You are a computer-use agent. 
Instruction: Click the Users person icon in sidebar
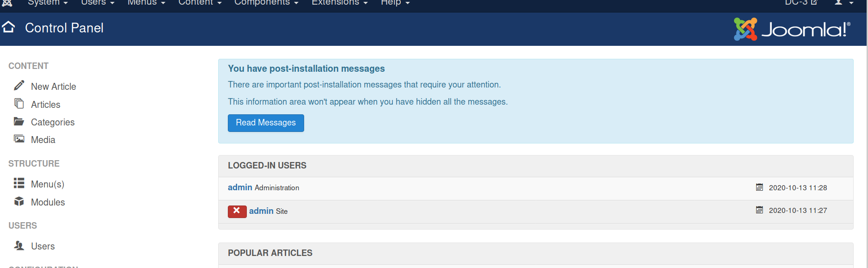(x=19, y=245)
